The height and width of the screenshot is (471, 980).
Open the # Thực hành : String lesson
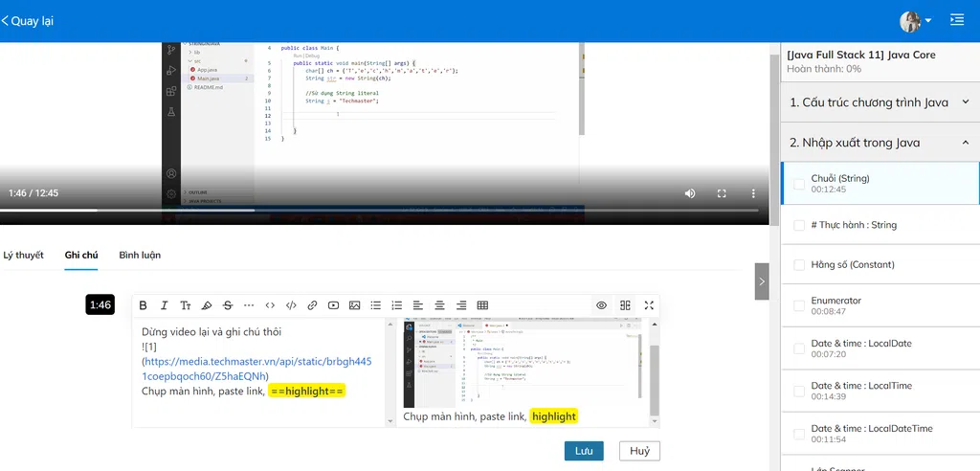(x=854, y=225)
